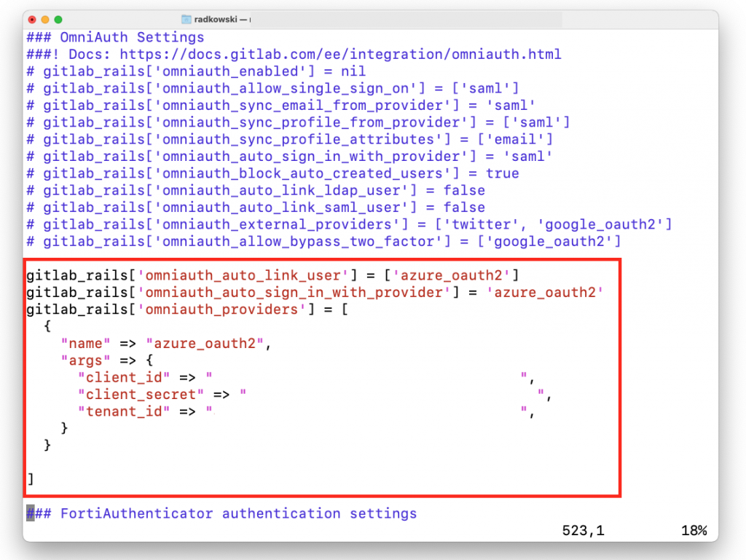This screenshot has width=746, height=560.
Task: Click the '18%' file position indicator
Action: click(694, 531)
